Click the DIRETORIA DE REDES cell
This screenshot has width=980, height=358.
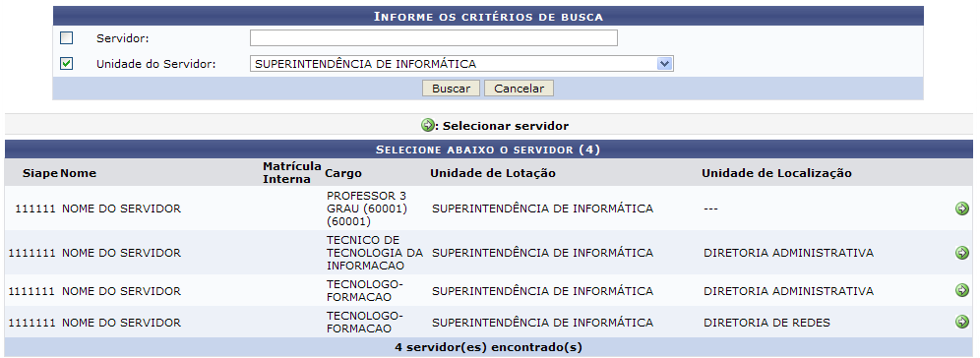(x=766, y=323)
